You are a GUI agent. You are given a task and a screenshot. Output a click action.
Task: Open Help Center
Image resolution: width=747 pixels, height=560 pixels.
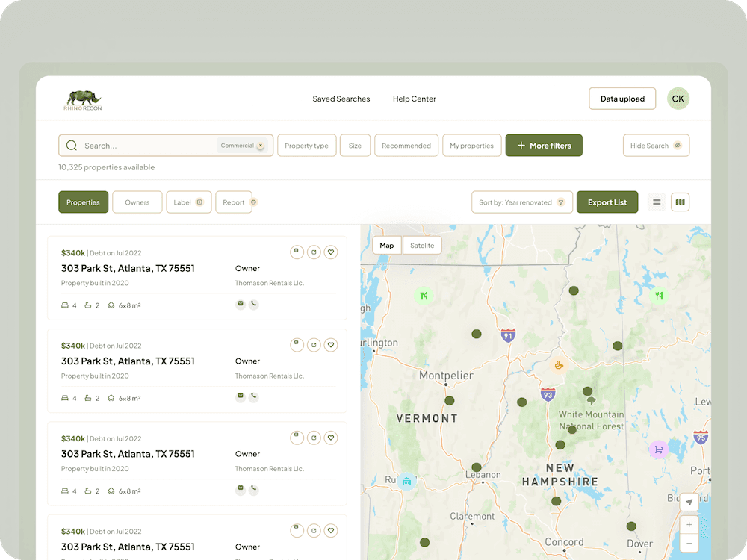[414, 99]
